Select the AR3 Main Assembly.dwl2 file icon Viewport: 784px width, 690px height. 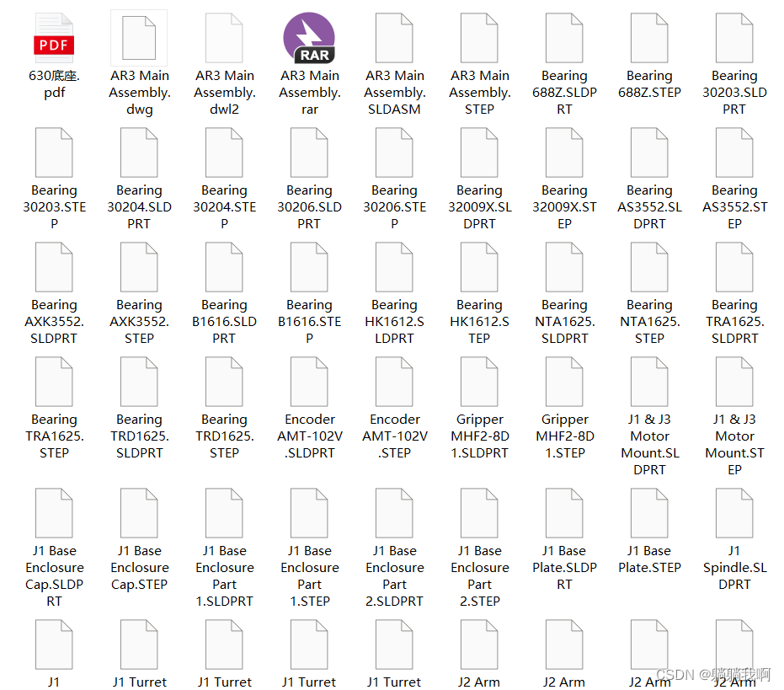point(224,38)
